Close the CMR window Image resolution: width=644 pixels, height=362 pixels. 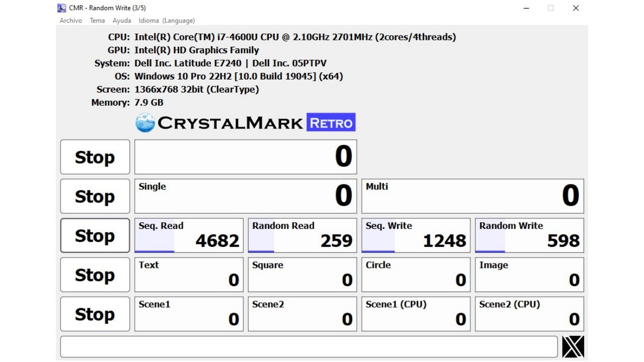click(x=576, y=8)
